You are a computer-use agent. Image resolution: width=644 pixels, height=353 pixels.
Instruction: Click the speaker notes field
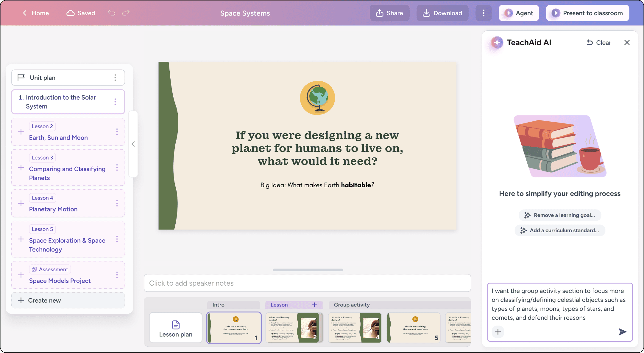307,283
